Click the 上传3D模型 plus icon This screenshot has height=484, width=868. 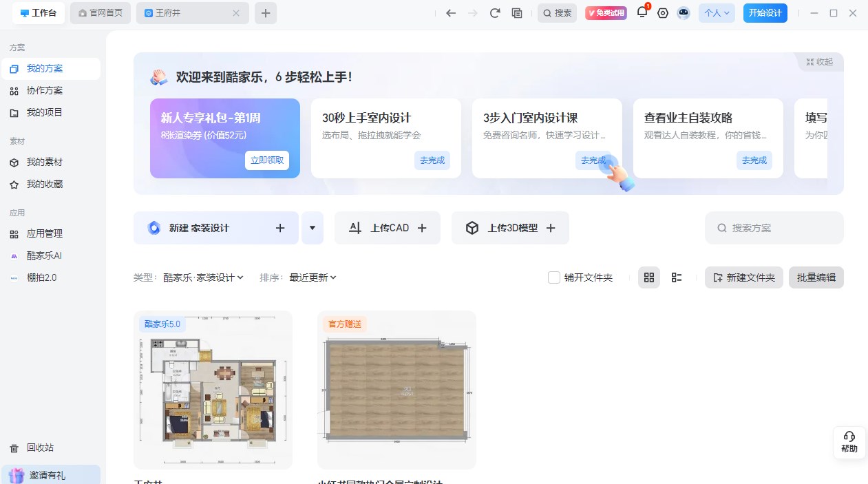click(x=550, y=228)
